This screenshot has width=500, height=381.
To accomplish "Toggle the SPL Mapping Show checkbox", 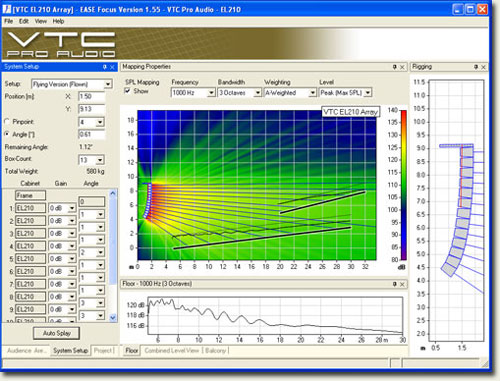I will (127, 91).
